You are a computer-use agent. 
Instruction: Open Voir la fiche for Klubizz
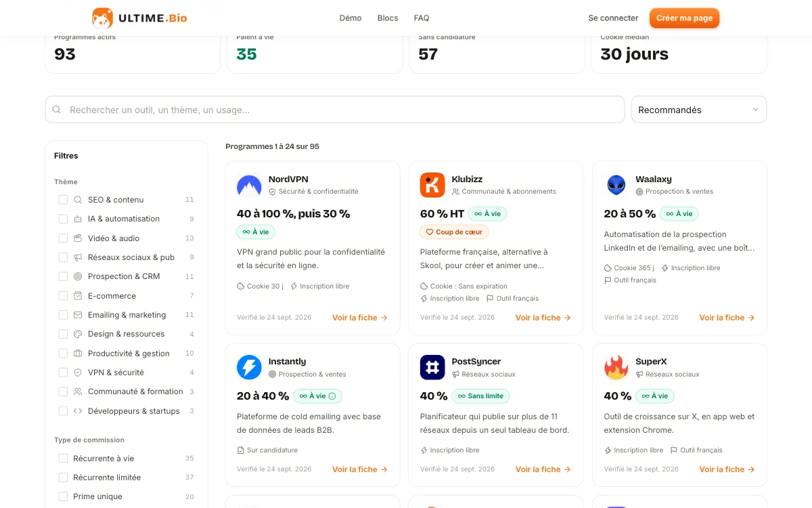543,318
